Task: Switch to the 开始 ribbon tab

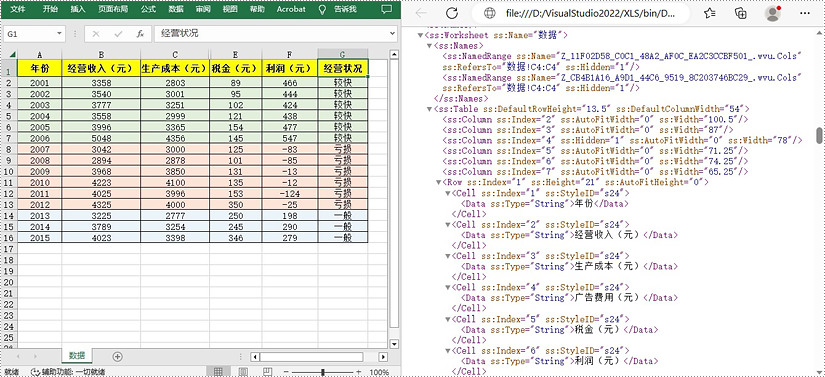Action: (51, 9)
